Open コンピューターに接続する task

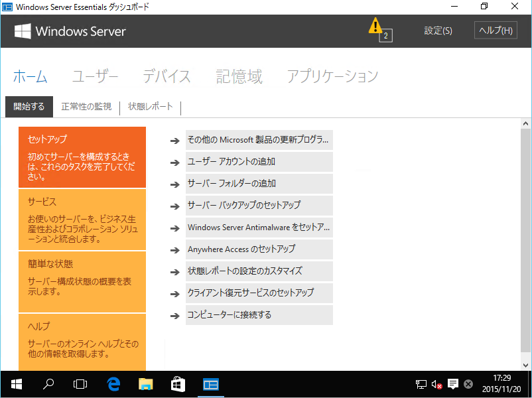point(259,315)
